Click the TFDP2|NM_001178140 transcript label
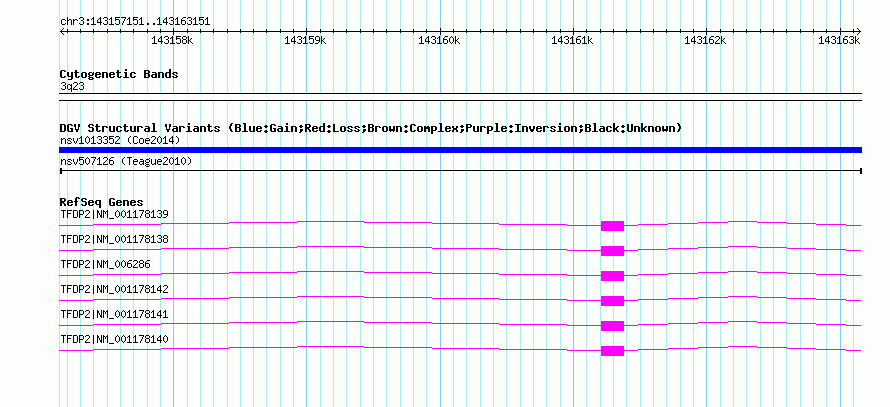The image size is (890, 407). [x=114, y=339]
